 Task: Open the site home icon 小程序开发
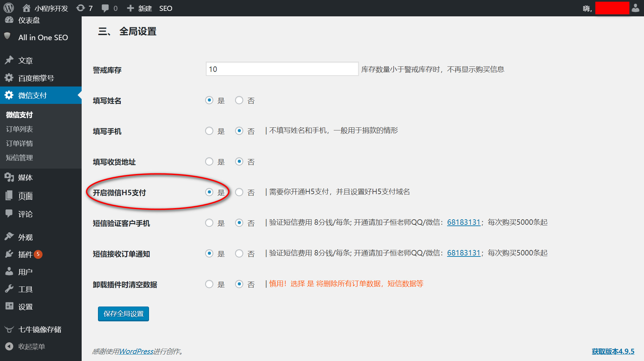[27, 8]
